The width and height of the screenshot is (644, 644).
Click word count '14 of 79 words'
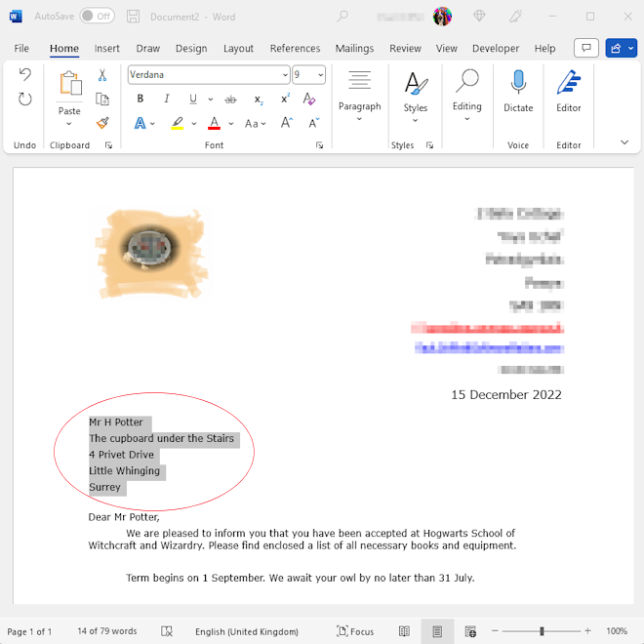107,631
